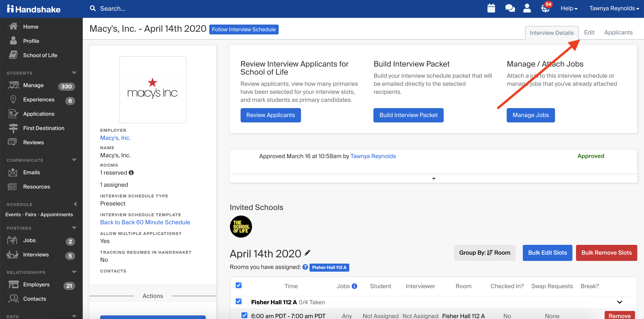Click the Reviews comment icon
Image resolution: width=644 pixels, height=319 pixels.
pos(12,142)
